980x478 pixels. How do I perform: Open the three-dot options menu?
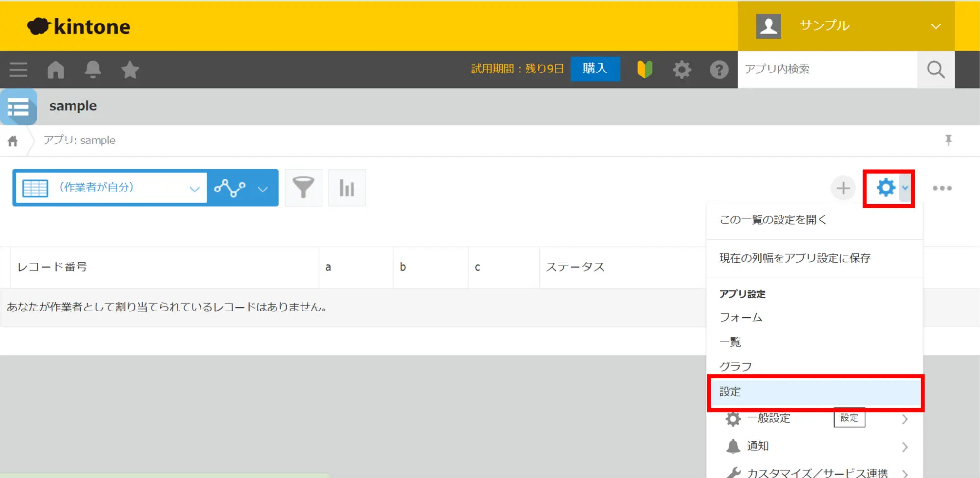click(x=942, y=188)
